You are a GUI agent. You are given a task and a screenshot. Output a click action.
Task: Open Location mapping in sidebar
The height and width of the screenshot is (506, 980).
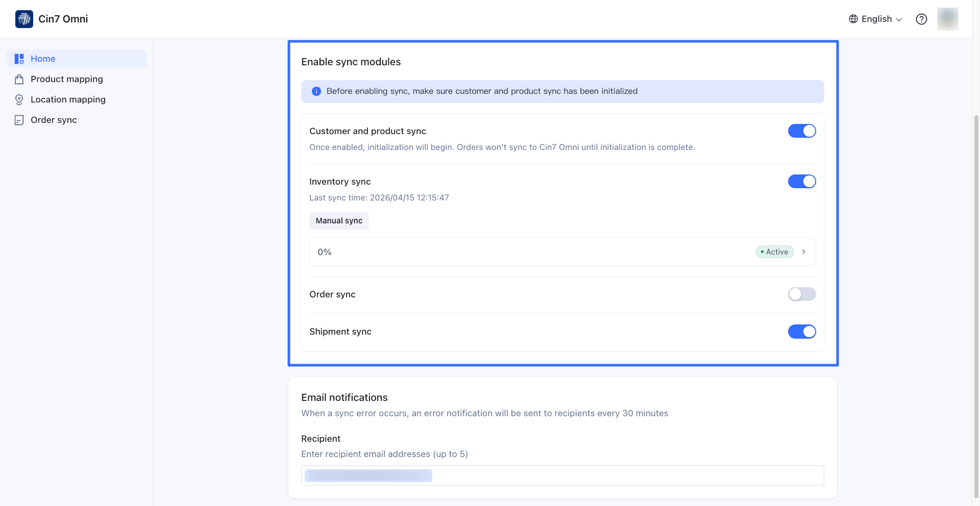click(68, 99)
